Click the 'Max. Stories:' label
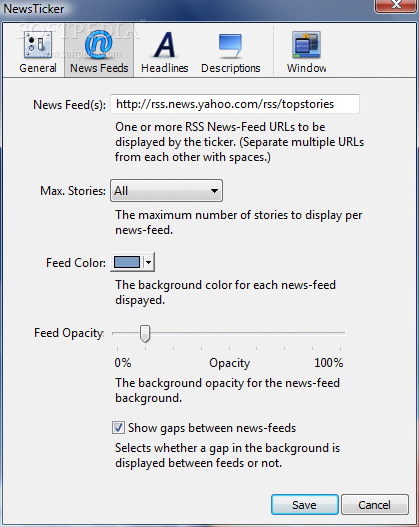Image resolution: width=419 pixels, height=527 pixels. 73,191
